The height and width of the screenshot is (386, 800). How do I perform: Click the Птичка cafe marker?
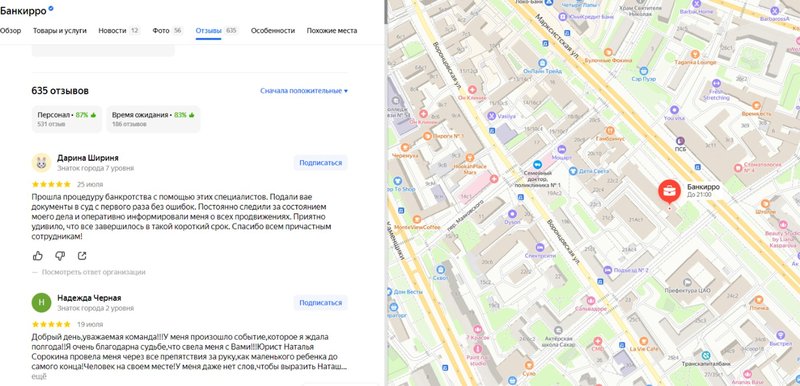[x=759, y=299]
